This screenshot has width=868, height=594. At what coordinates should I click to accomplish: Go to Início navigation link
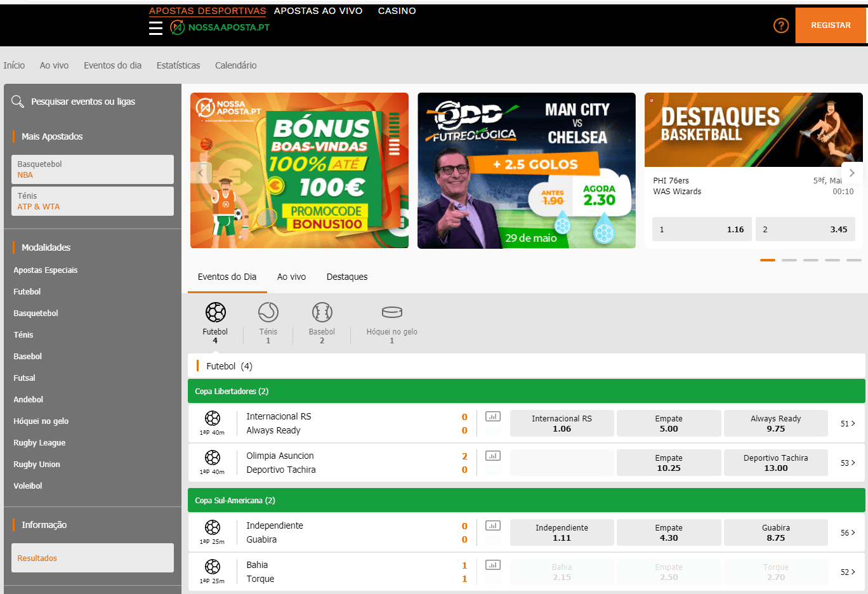pyautogui.click(x=14, y=65)
